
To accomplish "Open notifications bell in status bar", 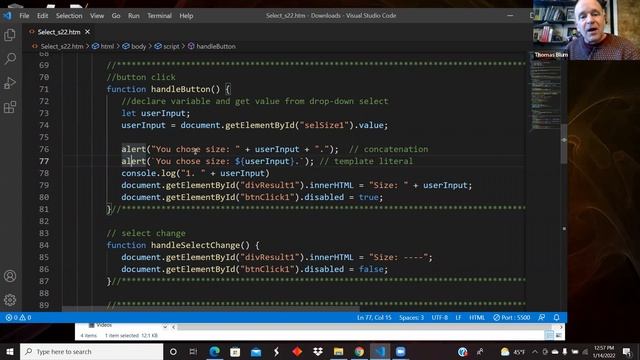I will 556,317.
